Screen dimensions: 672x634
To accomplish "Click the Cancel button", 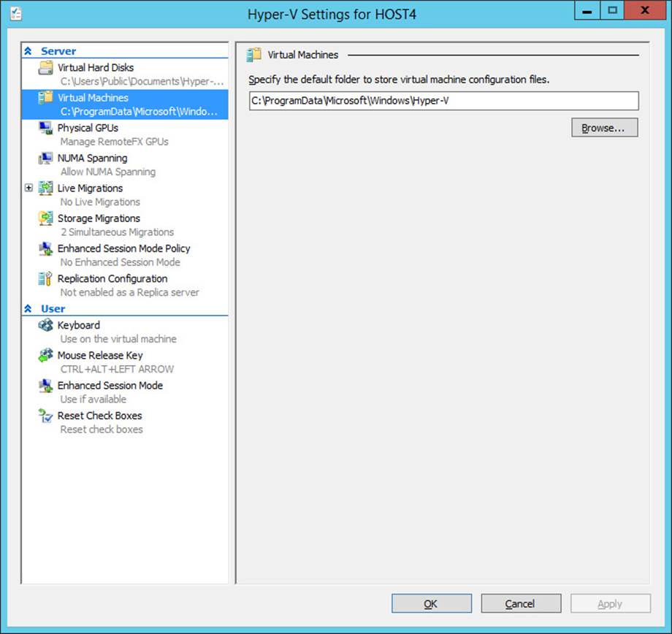I will [521, 603].
